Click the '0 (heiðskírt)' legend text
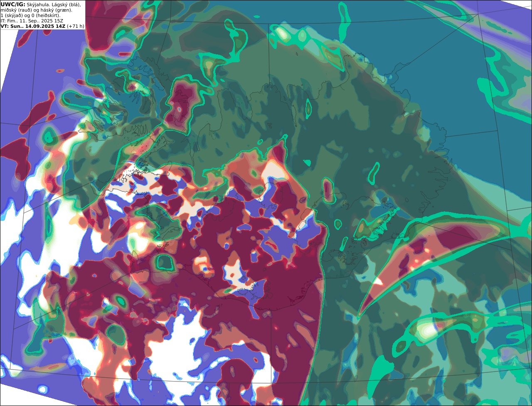 46,15
